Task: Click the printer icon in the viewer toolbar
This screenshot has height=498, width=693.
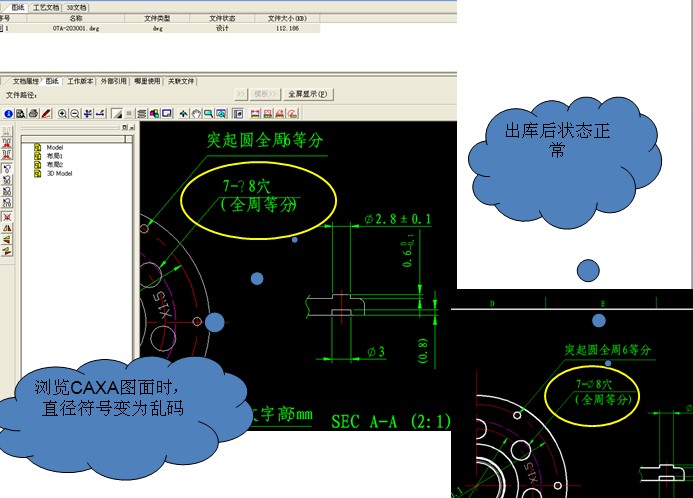Action: tap(33, 114)
